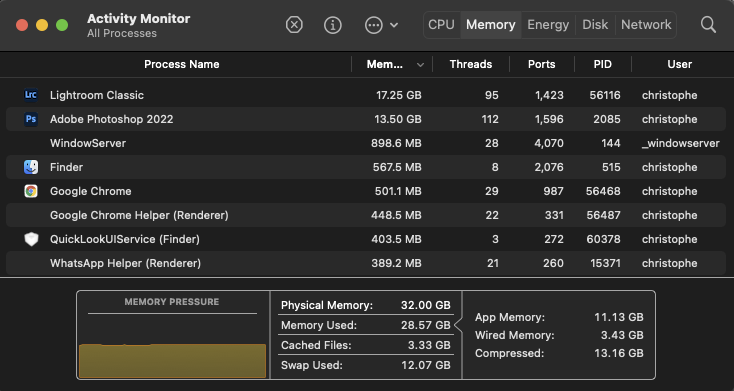Select Google Chrome Helper (Renderer) row
Image resolution: width=734 pixels, height=391 pixels.
point(366,215)
